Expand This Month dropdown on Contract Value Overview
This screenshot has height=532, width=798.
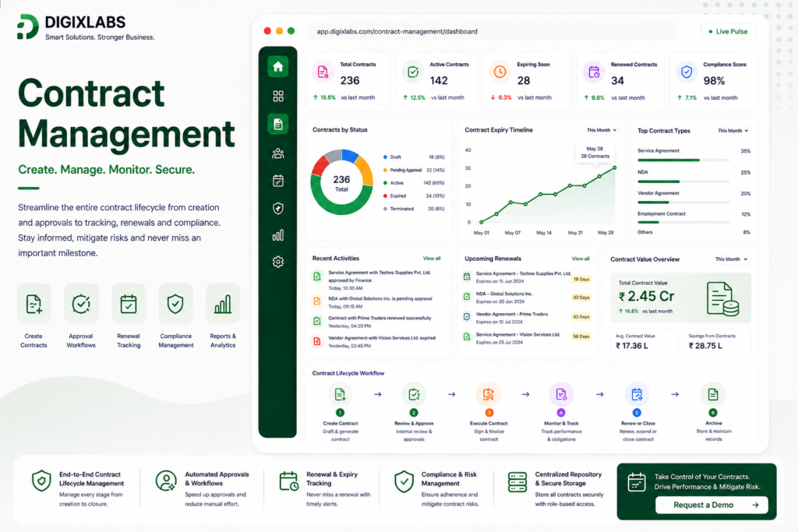click(731, 259)
